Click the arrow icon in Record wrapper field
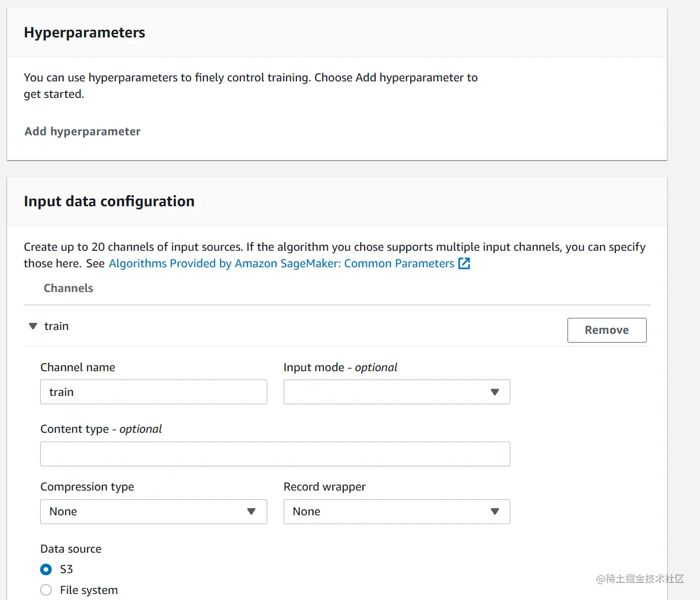700x600 pixels. (495, 511)
